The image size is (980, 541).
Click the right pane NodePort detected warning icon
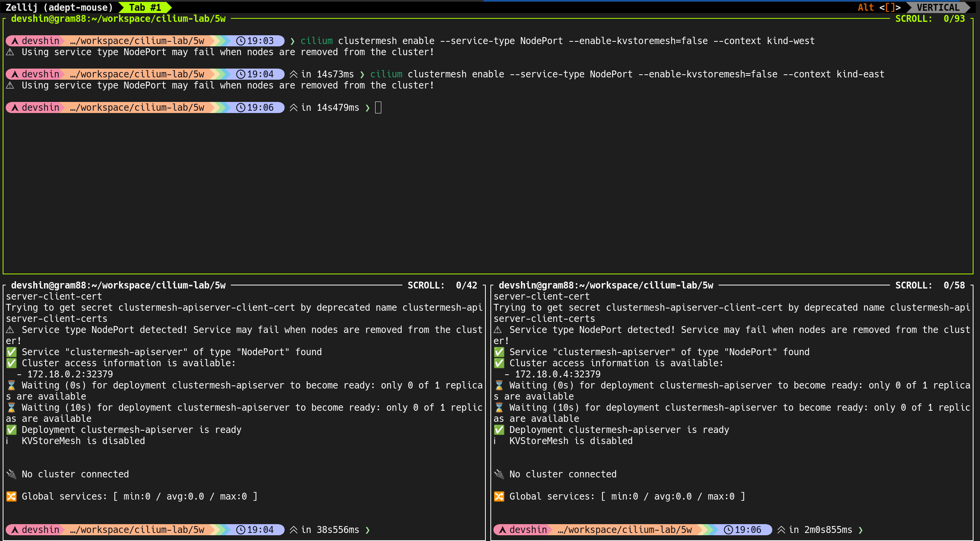(x=498, y=330)
